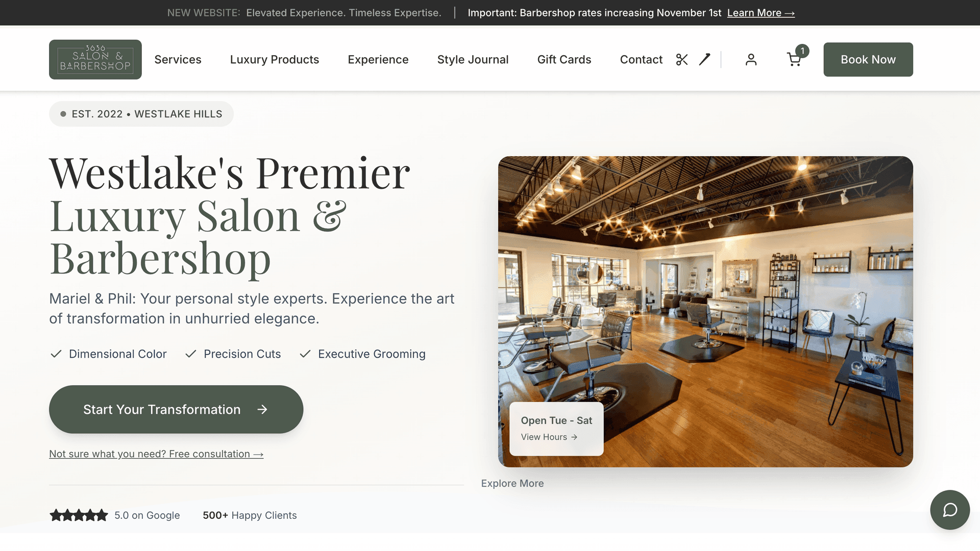This screenshot has height=551, width=980.
Task: Click the scissors icon in navigation
Action: pyautogui.click(x=682, y=60)
